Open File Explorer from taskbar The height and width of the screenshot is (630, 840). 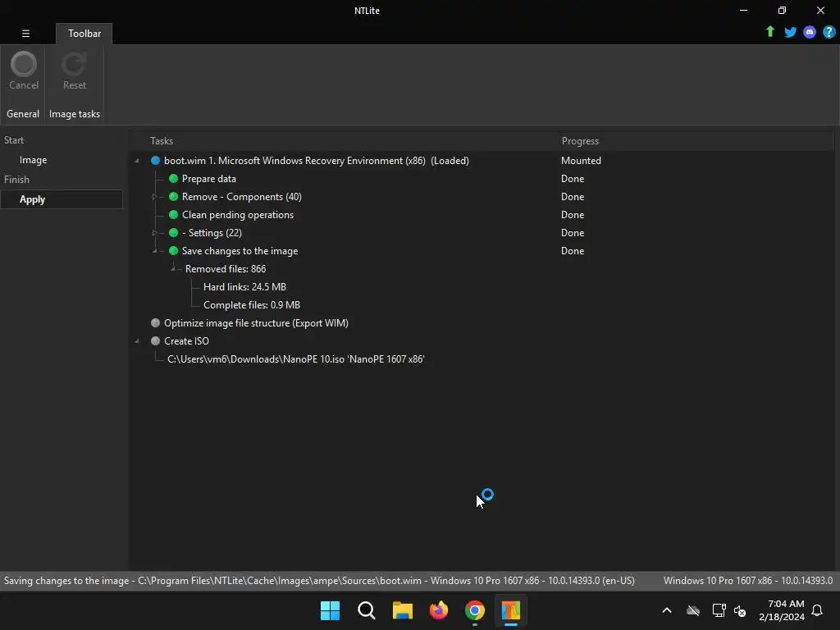point(402,610)
